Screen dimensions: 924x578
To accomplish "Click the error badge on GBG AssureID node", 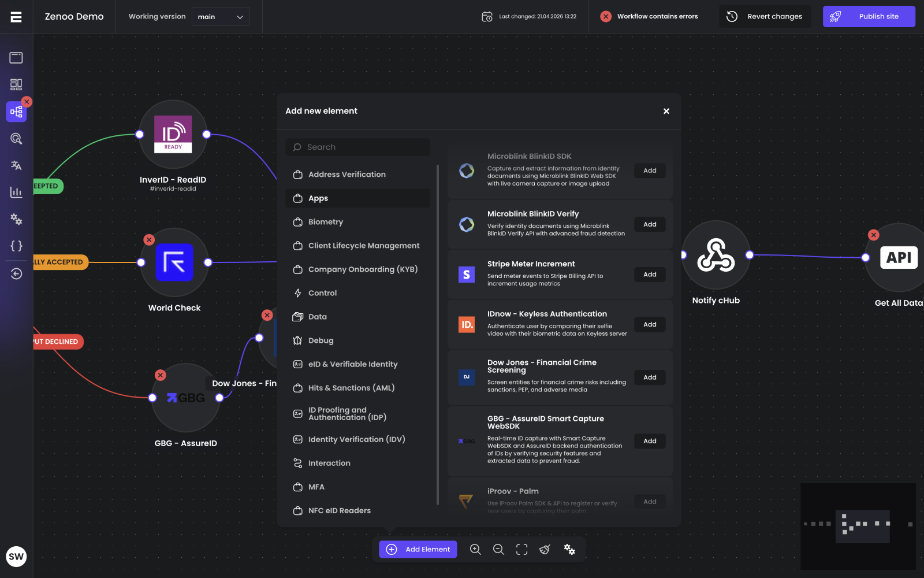I will [x=161, y=375].
